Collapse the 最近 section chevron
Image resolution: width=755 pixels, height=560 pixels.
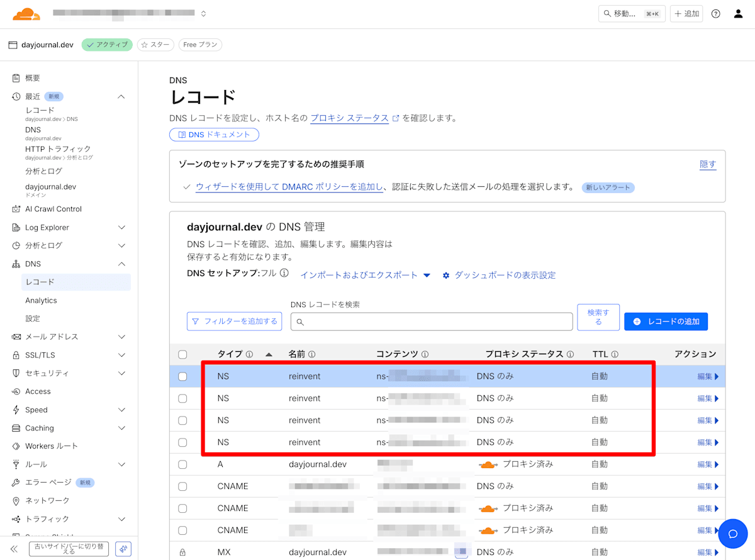point(121,96)
